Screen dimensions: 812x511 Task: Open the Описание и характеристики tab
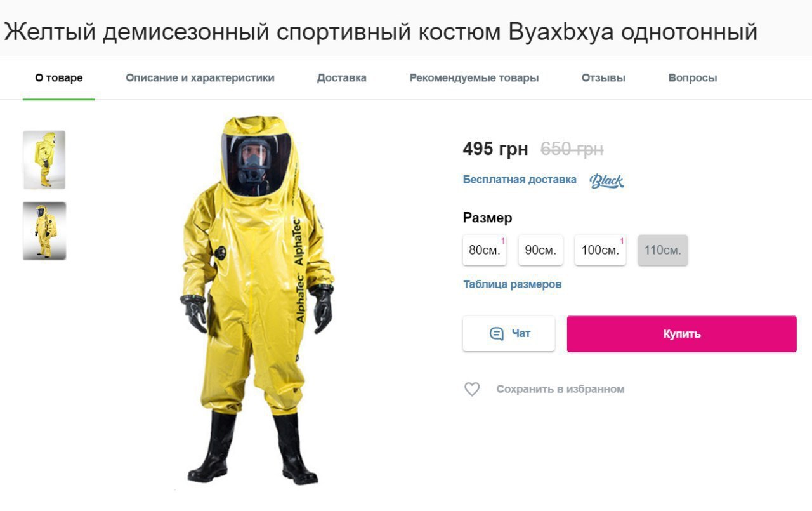pyautogui.click(x=200, y=78)
